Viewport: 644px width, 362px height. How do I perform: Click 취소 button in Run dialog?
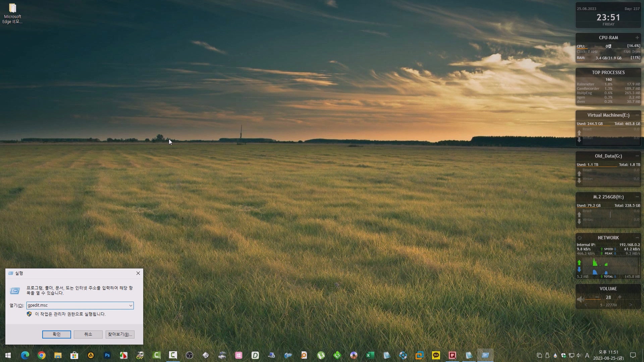[88, 334]
